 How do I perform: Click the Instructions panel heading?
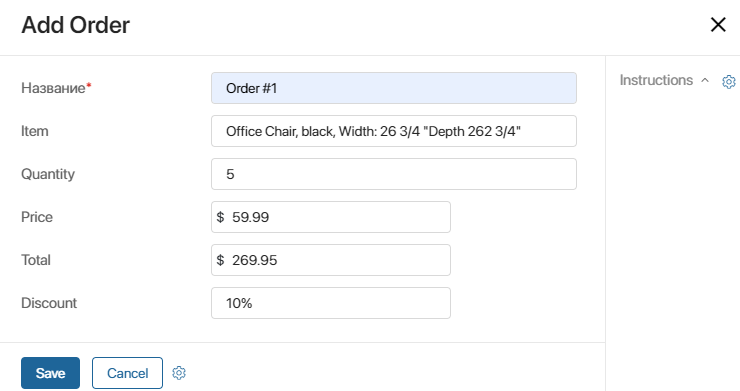(x=656, y=80)
